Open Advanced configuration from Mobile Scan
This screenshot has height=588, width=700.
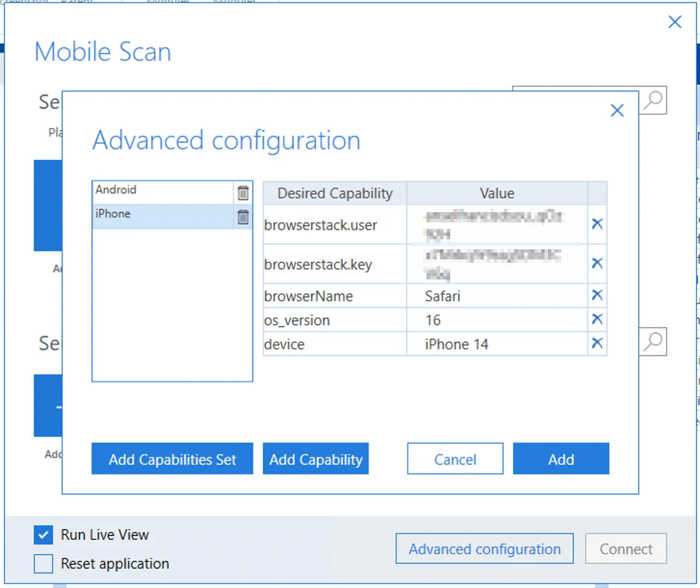484,549
